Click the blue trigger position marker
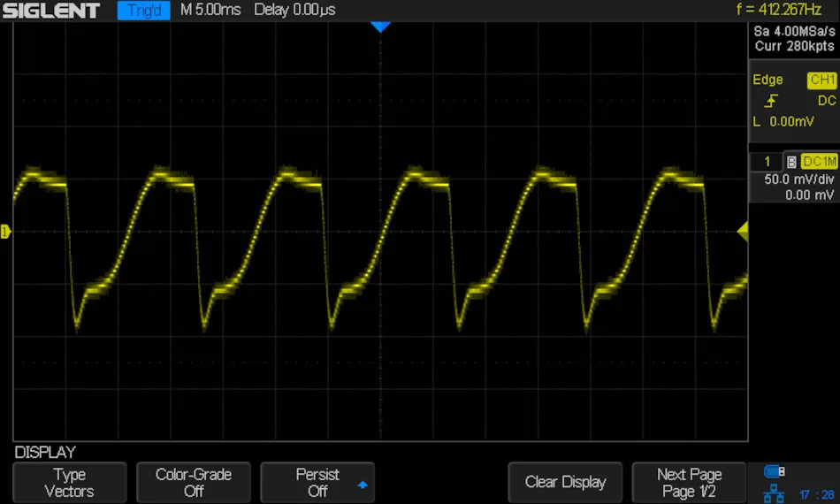 (x=380, y=27)
